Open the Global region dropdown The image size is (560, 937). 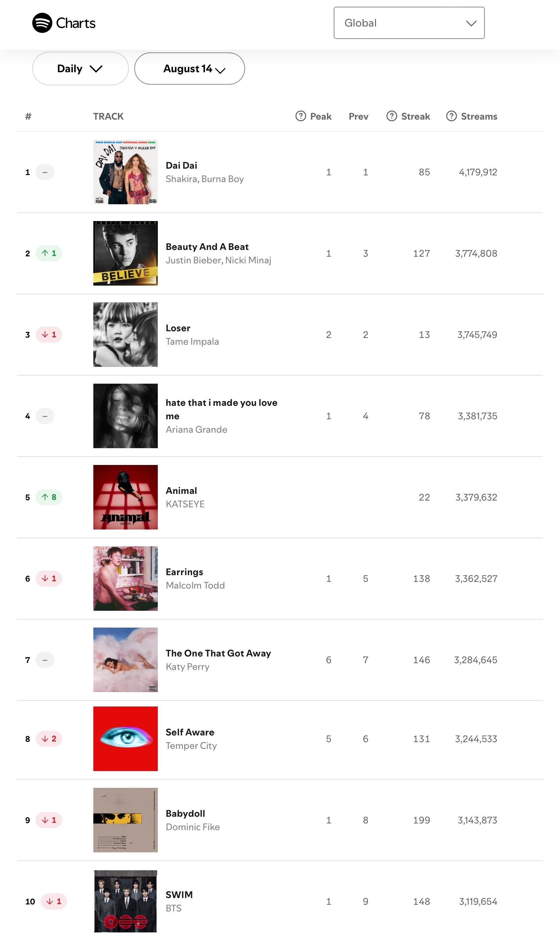tap(409, 23)
